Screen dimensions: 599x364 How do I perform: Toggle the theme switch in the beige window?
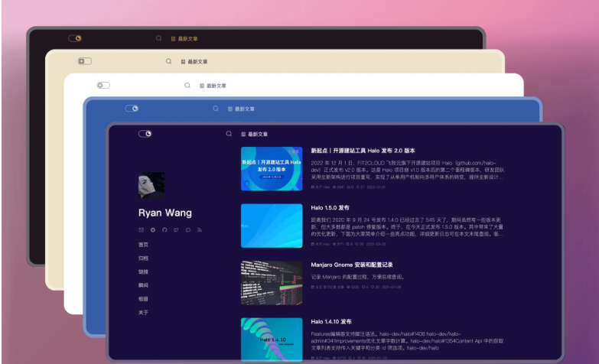85,61
